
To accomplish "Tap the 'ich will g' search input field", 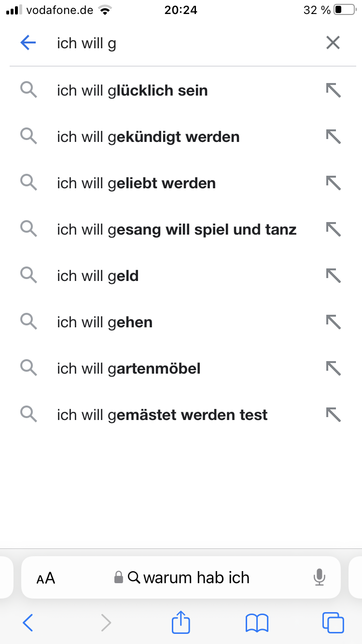I will 183,43.
